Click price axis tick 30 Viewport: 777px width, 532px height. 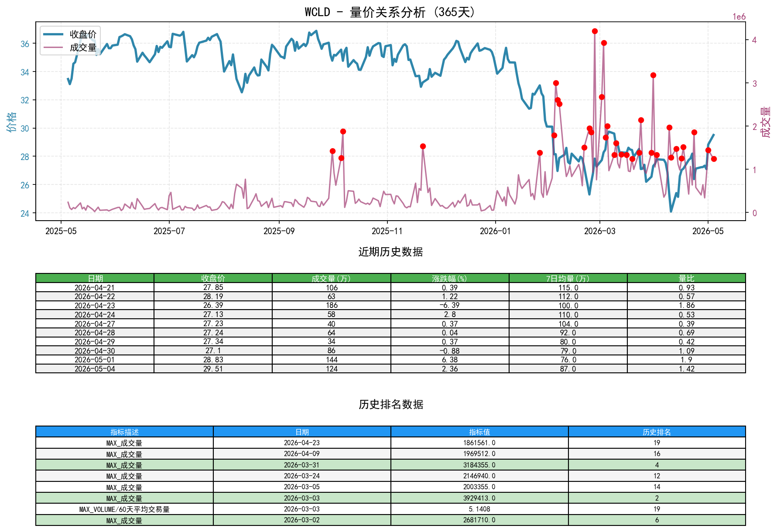[x=25, y=128]
